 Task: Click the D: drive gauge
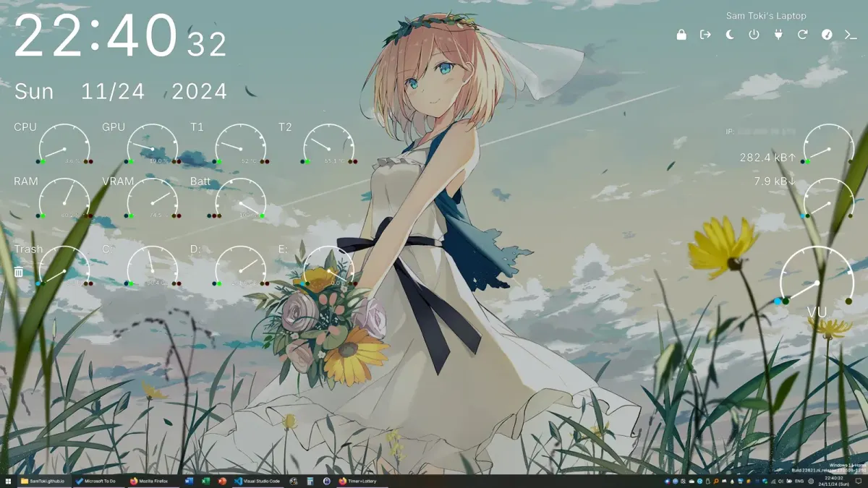click(241, 266)
